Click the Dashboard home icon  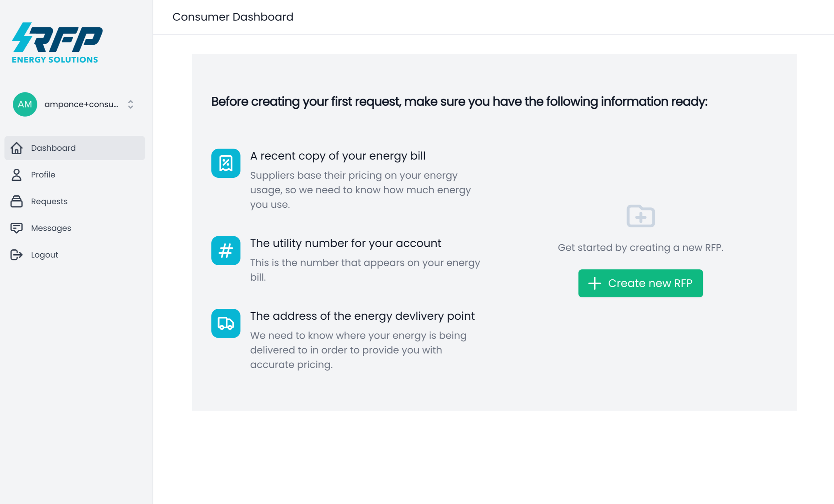17,148
